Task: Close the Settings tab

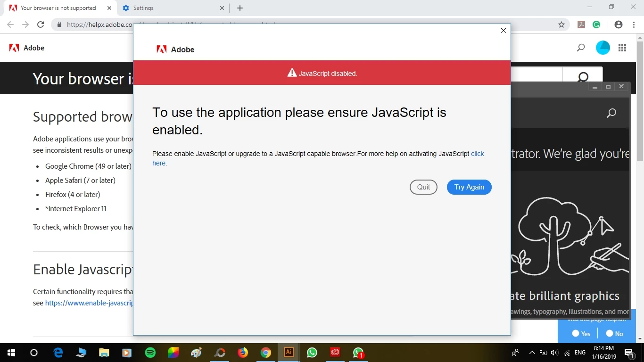Action: [x=223, y=8]
